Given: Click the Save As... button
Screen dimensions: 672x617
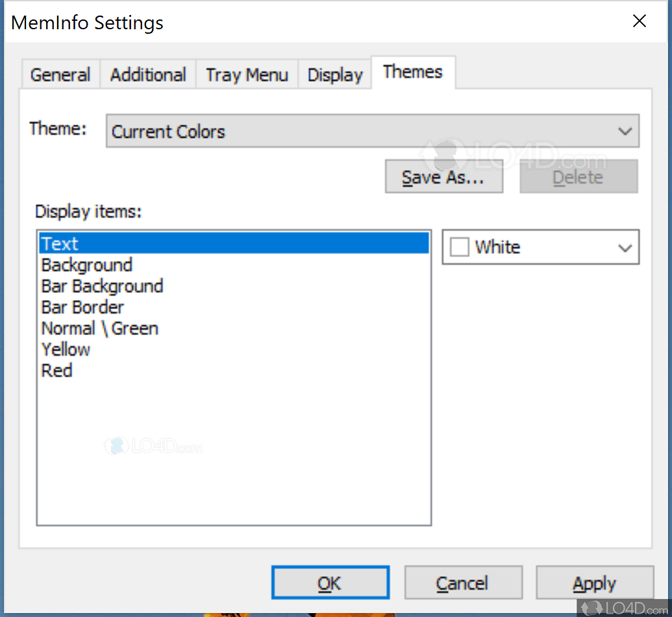Looking at the screenshot, I should (x=443, y=177).
